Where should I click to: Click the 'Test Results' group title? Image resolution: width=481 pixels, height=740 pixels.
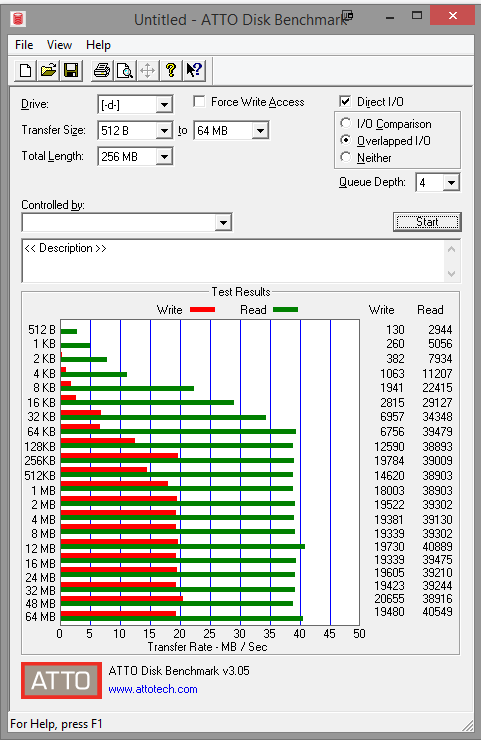click(x=241, y=292)
